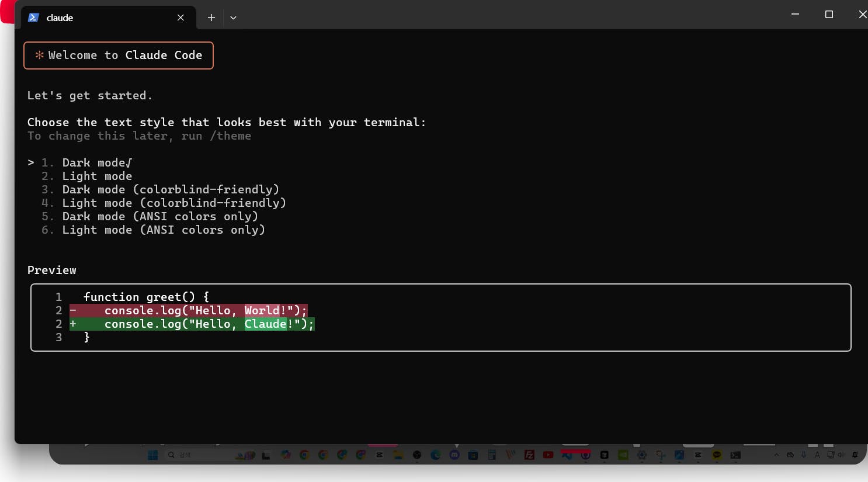
Task: Choose Light mode (ANSI colors only)
Action: [x=153, y=230]
